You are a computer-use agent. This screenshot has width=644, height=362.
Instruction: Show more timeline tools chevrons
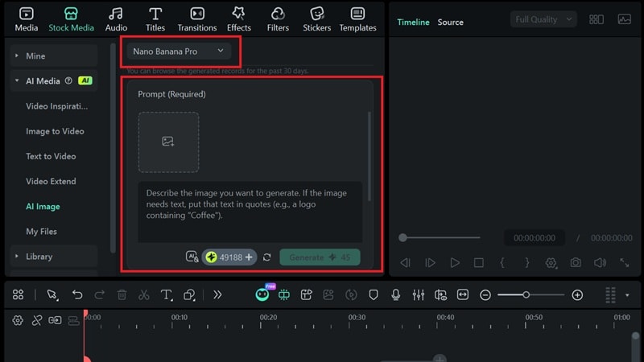(x=217, y=294)
